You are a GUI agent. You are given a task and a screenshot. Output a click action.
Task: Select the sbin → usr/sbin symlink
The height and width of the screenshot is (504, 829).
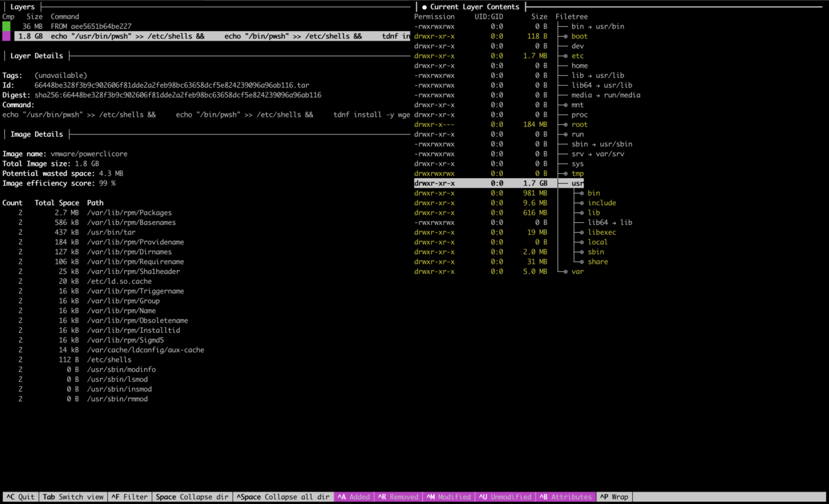pos(602,144)
